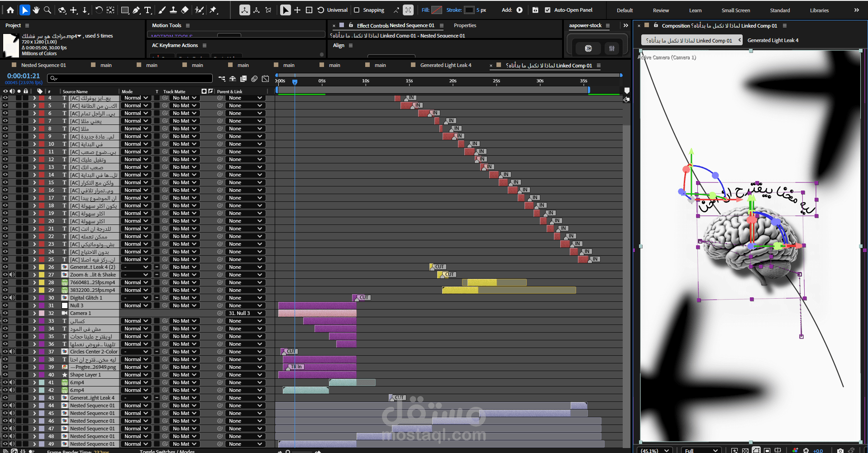This screenshot has height=453, width=868.
Task: Click the Frame Blending filmstrip icon in timeline
Action: (243, 79)
